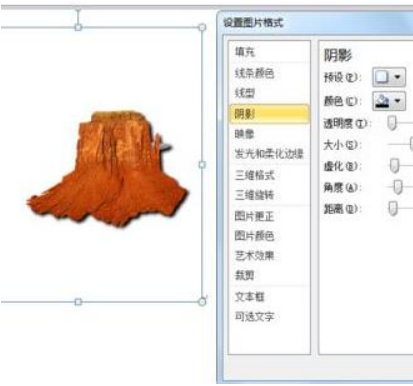Click the top-middle selection handle
This screenshot has width=413, height=386.
(x=78, y=27)
